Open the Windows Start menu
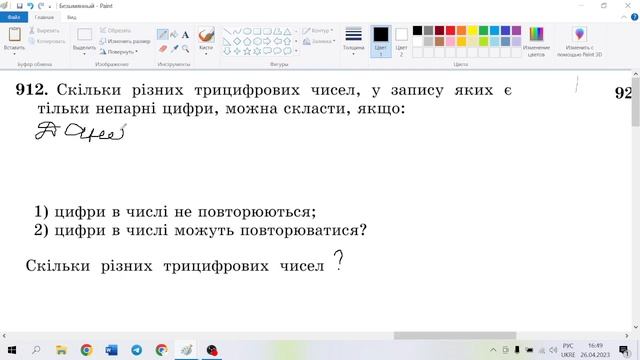Screen dimensions: 640x360 (x=12, y=350)
